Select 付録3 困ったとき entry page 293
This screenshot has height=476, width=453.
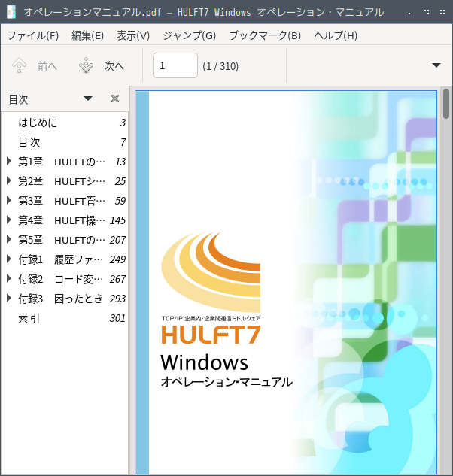[65, 299]
